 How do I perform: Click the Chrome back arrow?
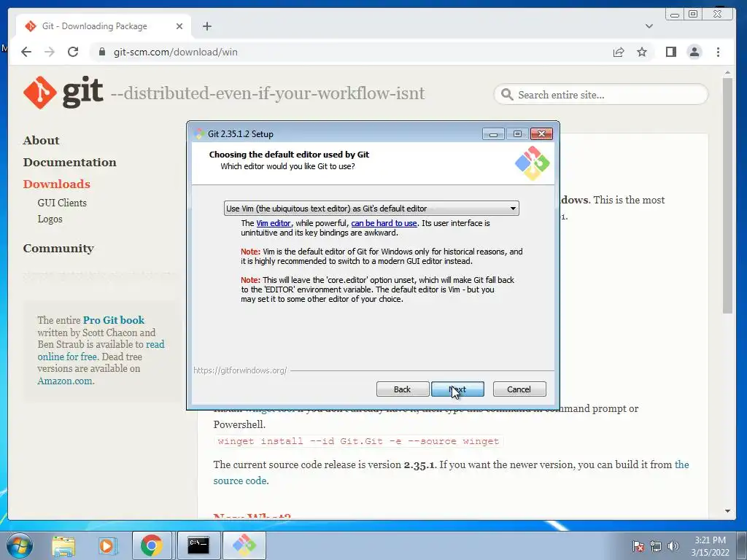(26, 52)
